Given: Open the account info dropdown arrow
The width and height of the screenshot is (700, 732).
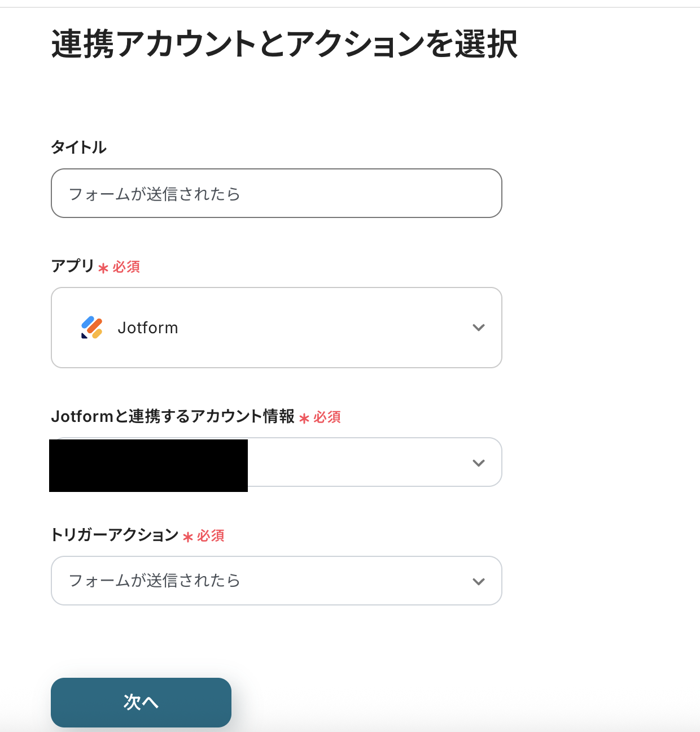Looking at the screenshot, I should pos(479,463).
